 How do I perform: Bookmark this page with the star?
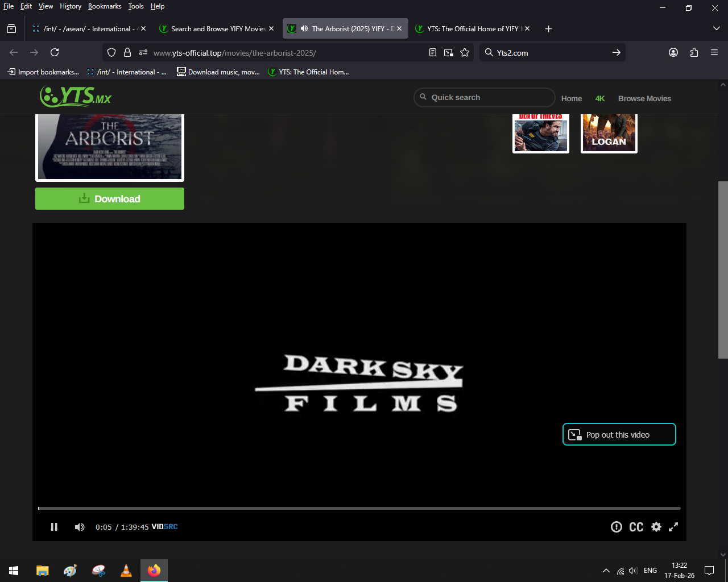point(465,52)
